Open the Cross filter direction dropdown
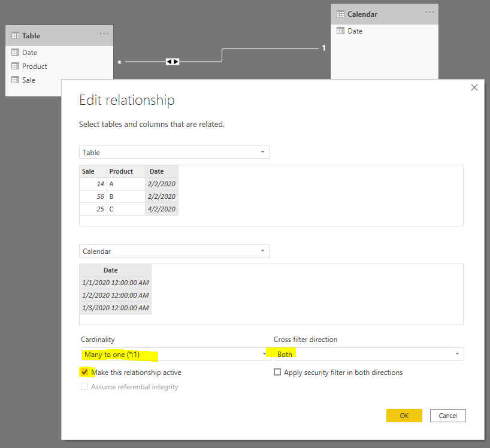The height and width of the screenshot is (448, 490). pyautogui.click(x=369, y=354)
